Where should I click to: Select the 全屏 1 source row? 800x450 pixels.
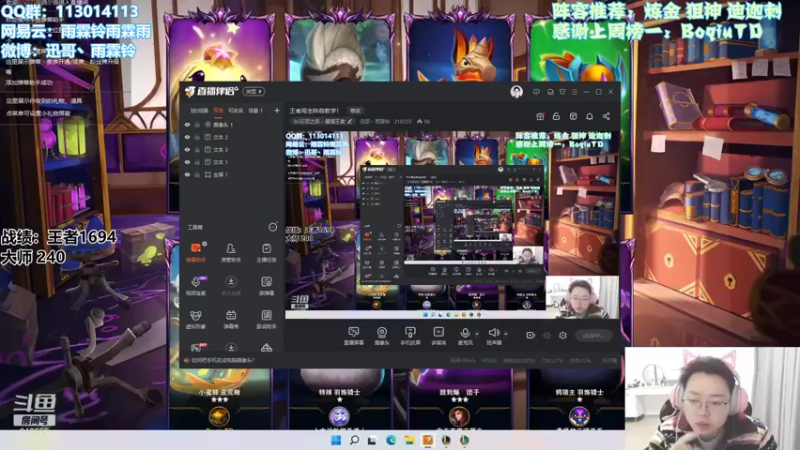[x=232, y=174]
